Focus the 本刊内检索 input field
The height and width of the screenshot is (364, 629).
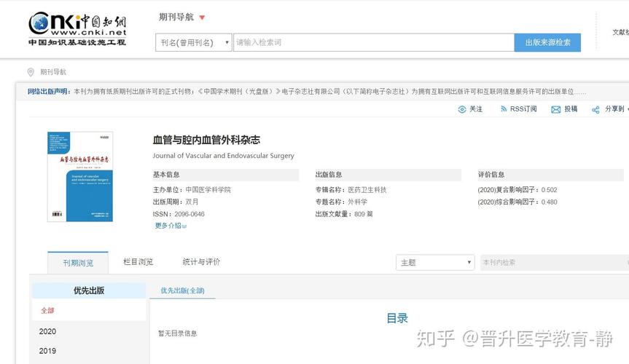click(555, 263)
